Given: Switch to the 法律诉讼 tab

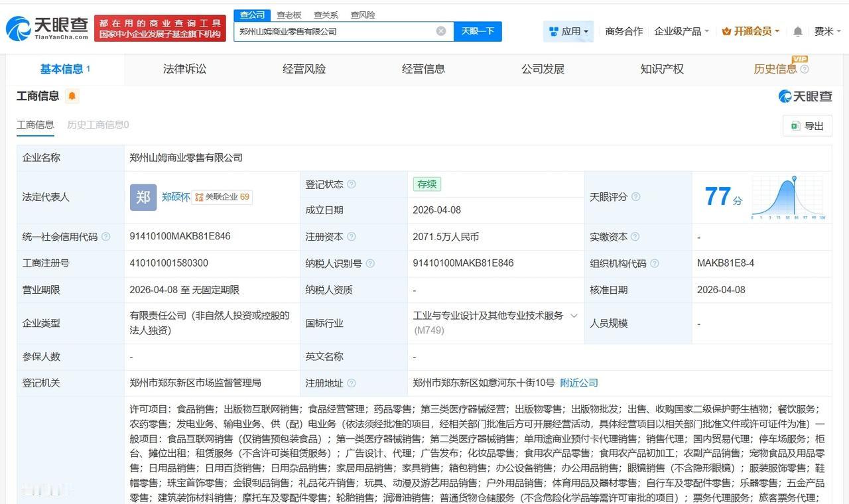Looking at the screenshot, I should (184, 68).
